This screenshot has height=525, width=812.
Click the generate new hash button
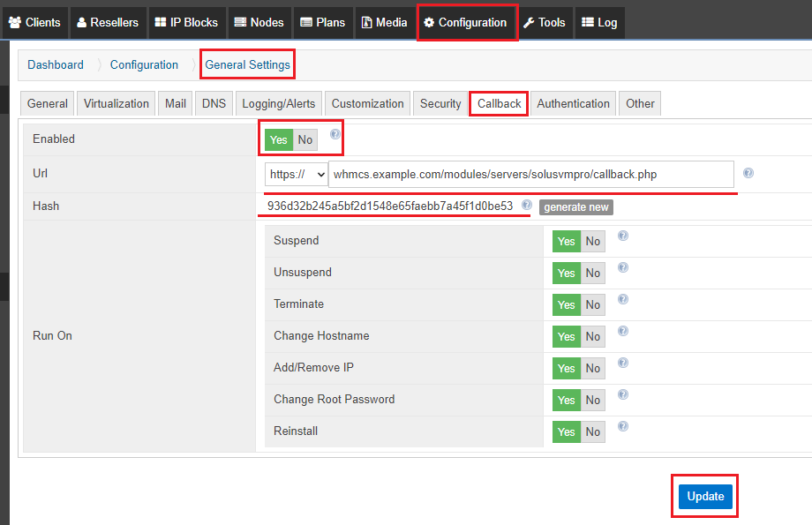point(575,206)
